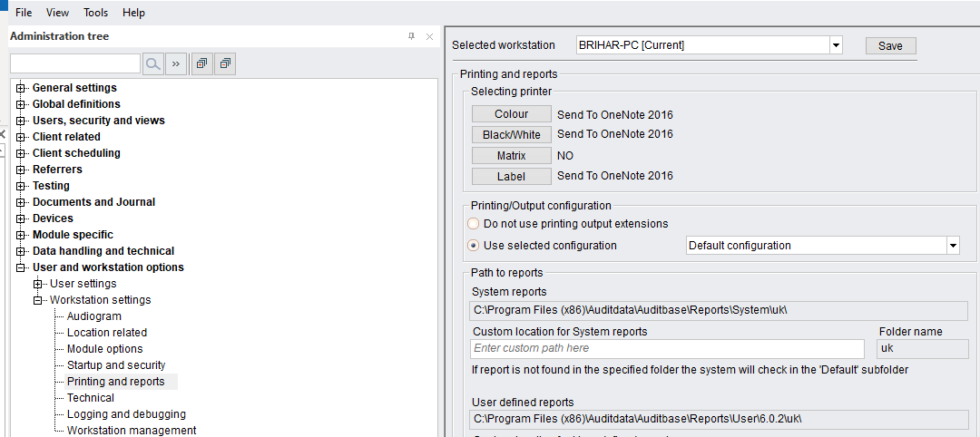This screenshot has height=437, width=980.
Task: Select Startup and security in the tree
Action: click(116, 365)
